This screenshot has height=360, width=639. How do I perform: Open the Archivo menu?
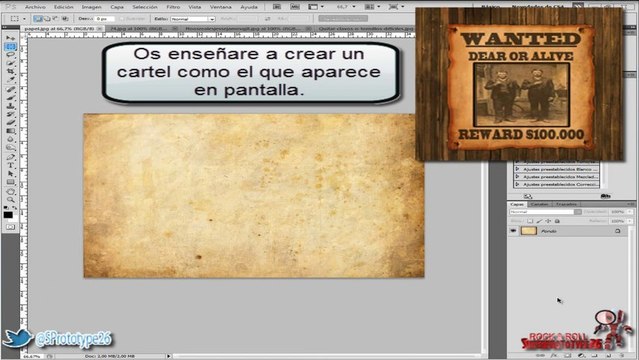pos(35,7)
